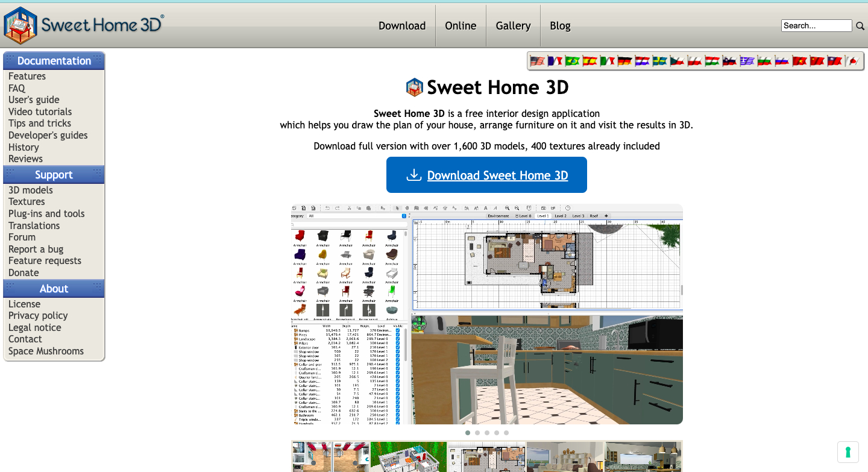Click the green keyhole icon at page corner
868x472 pixels.
pyautogui.click(x=848, y=452)
